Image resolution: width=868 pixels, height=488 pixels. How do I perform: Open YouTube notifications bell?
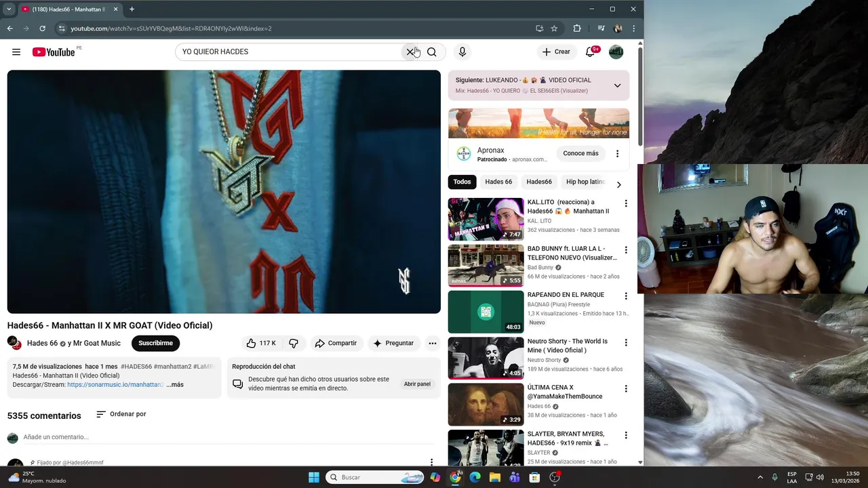[591, 52]
